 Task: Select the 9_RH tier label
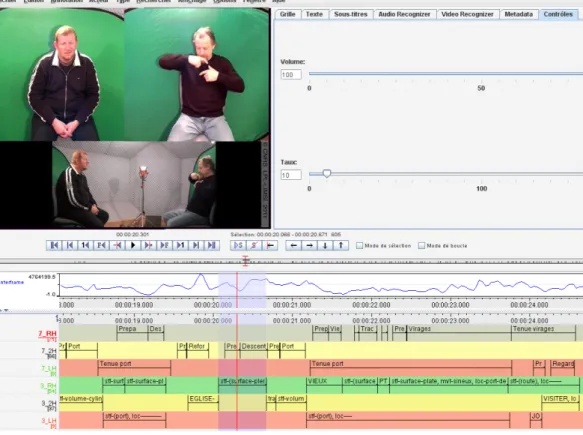pos(49,386)
